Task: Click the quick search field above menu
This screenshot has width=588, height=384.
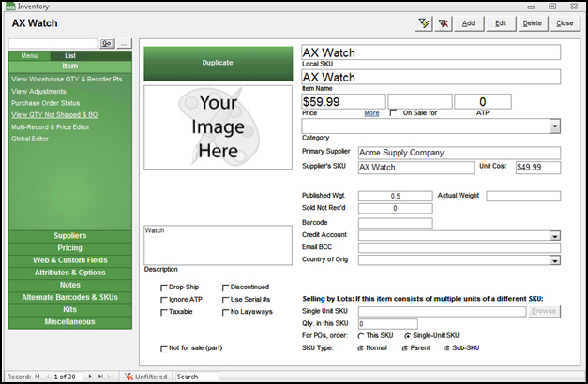Action: pos(53,43)
